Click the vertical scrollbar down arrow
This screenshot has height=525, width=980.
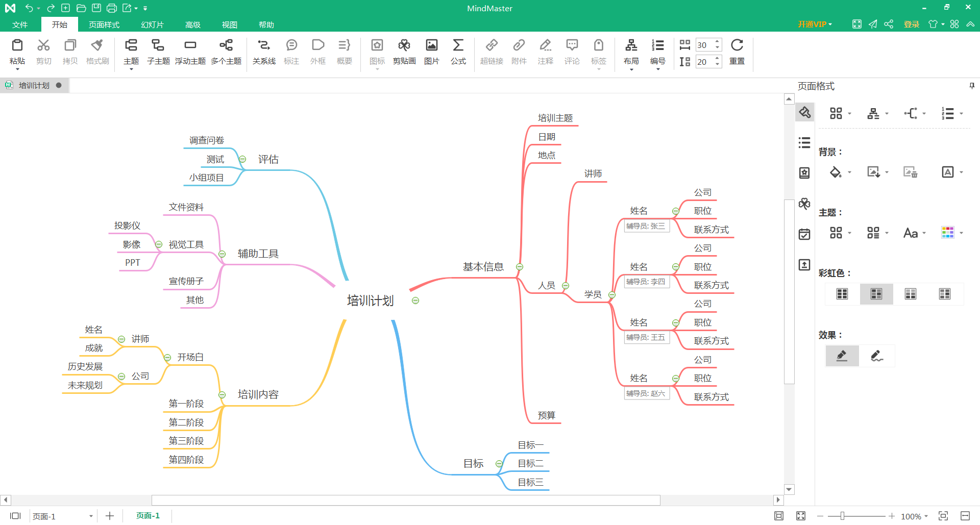(789, 489)
